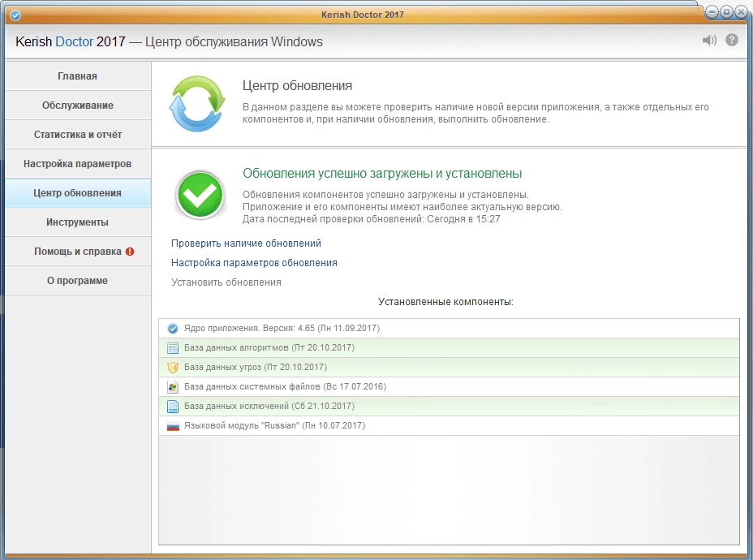Click the large green checkmark success icon
Screen dimensions: 753x560
(x=200, y=195)
